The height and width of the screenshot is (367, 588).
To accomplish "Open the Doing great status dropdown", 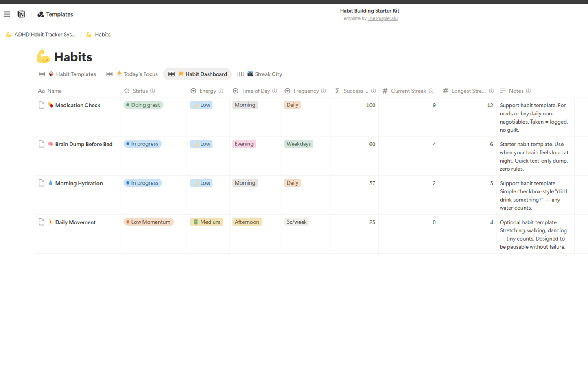I will (143, 104).
